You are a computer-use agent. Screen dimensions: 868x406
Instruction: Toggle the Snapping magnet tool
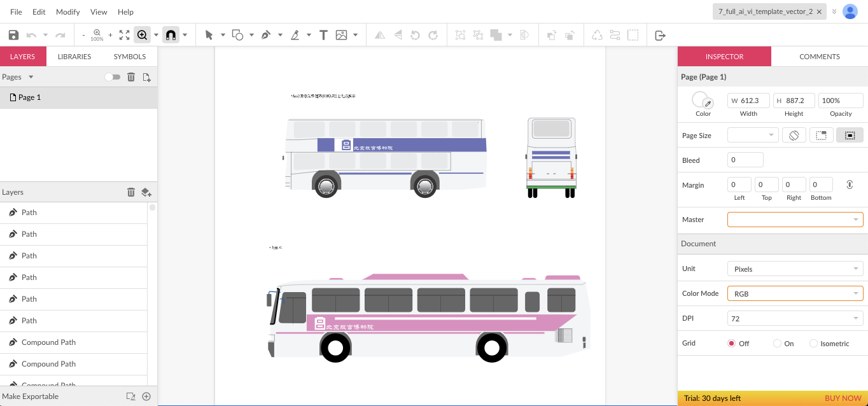pyautogui.click(x=171, y=34)
